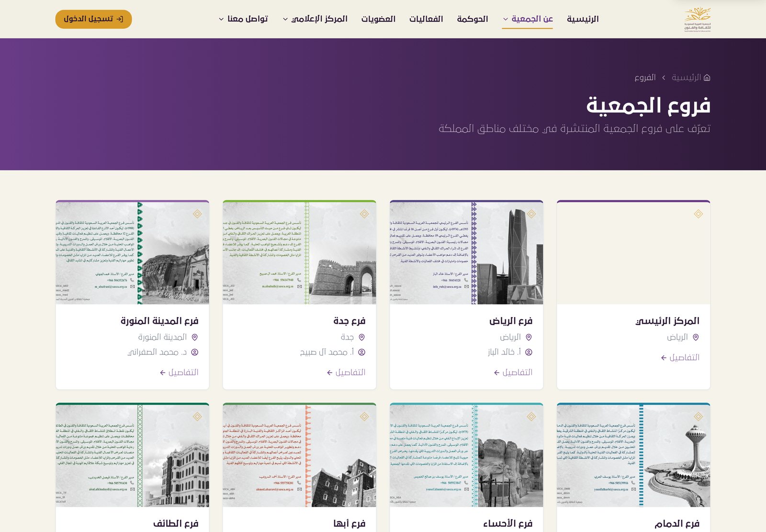Click the arrow icon next to التفاصيل on فرع الرياض
Viewport: 766px width, 532px height.
pyautogui.click(x=496, y=373)
